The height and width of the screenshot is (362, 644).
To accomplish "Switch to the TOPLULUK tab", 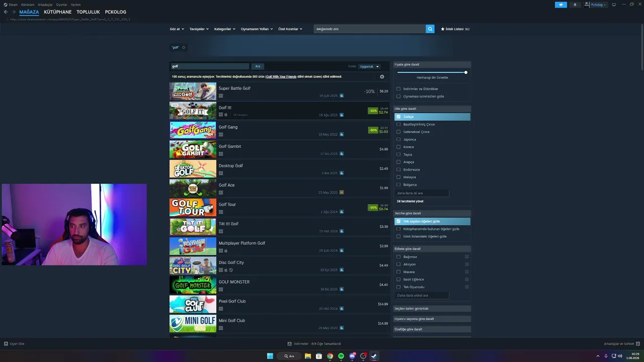I will click(x=89, y=12).
